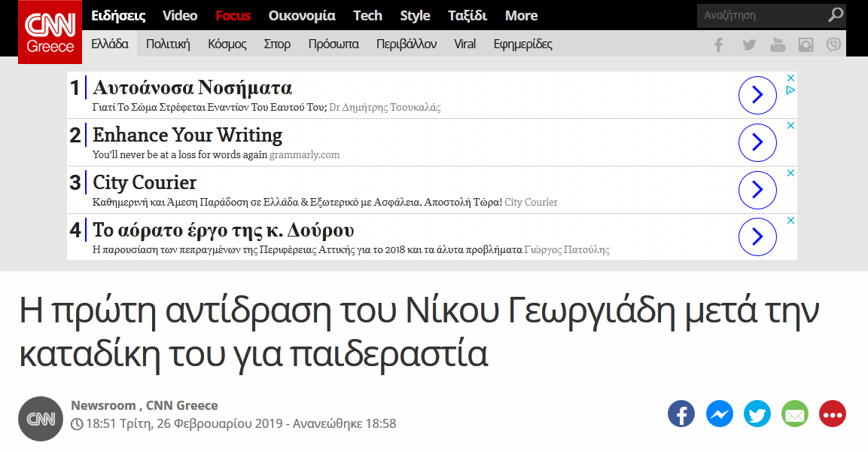Click arrow button for Δούρου ad
This screenshot has height=452, width=868.
click(758, 237)
